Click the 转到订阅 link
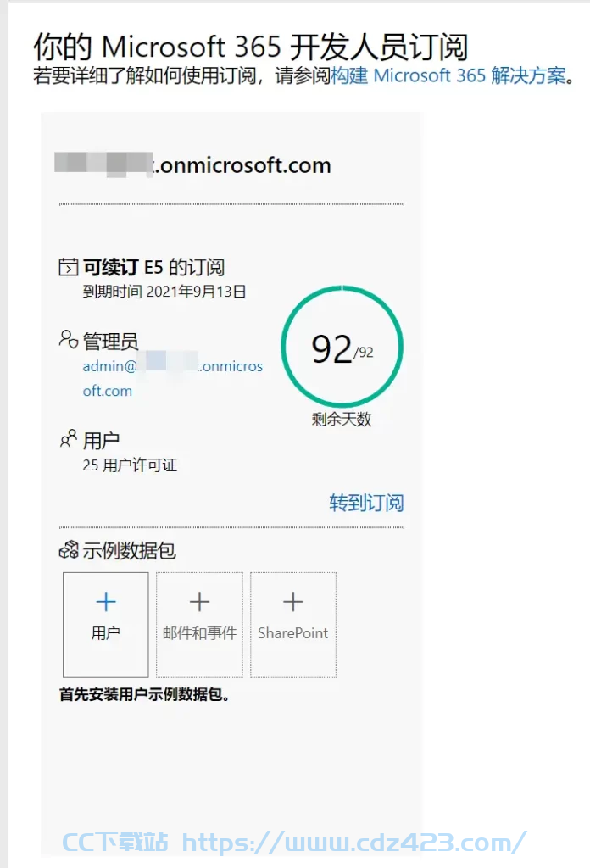This screenshot has height=868, width=590. [366, 503]
